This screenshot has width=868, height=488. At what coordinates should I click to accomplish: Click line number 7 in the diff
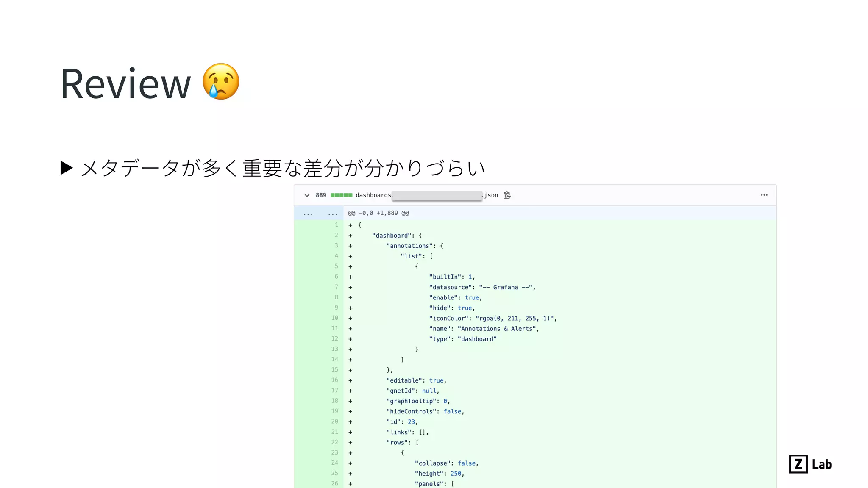[337, 287]
